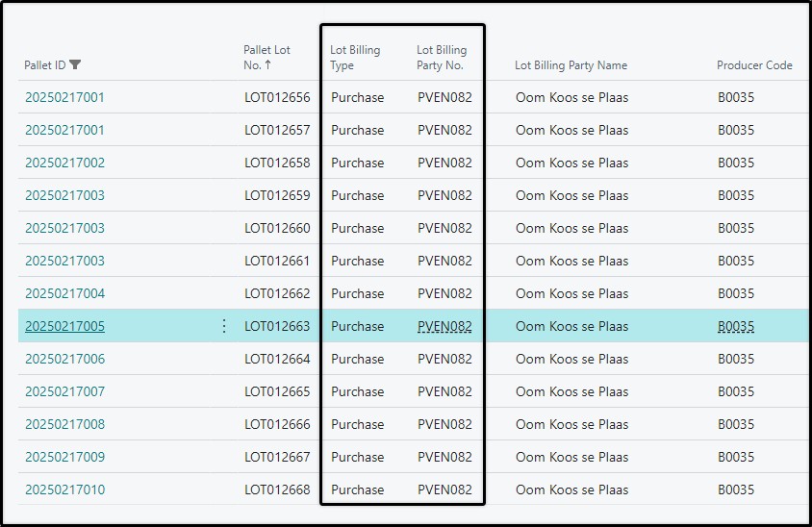This screenshot has height=527, width=812.
Task: Click the Lot Billing Party Name header
Action: coord(571,65)
